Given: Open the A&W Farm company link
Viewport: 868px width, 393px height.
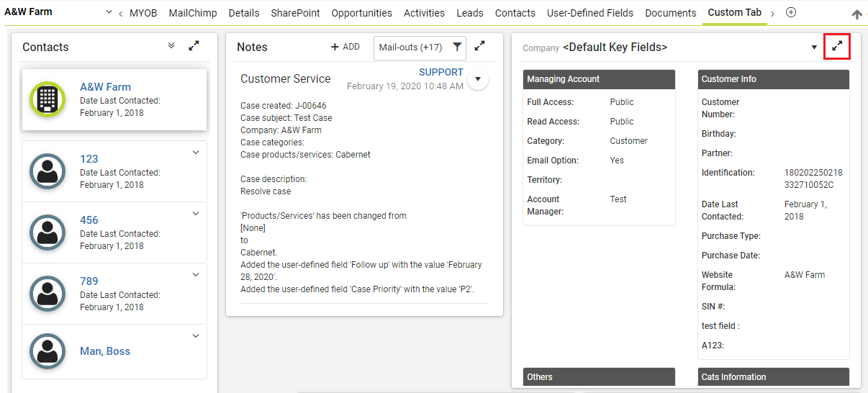Looking at the screenshot, I should pos(105,87).
